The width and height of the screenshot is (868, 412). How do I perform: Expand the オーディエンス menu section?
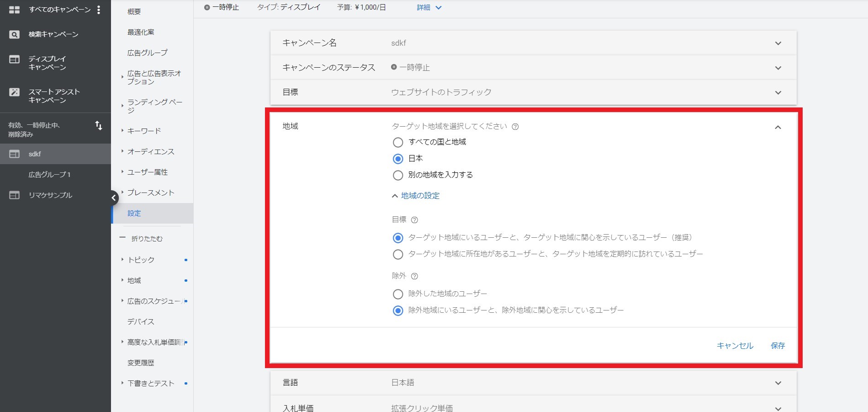(x=122, y=151)
